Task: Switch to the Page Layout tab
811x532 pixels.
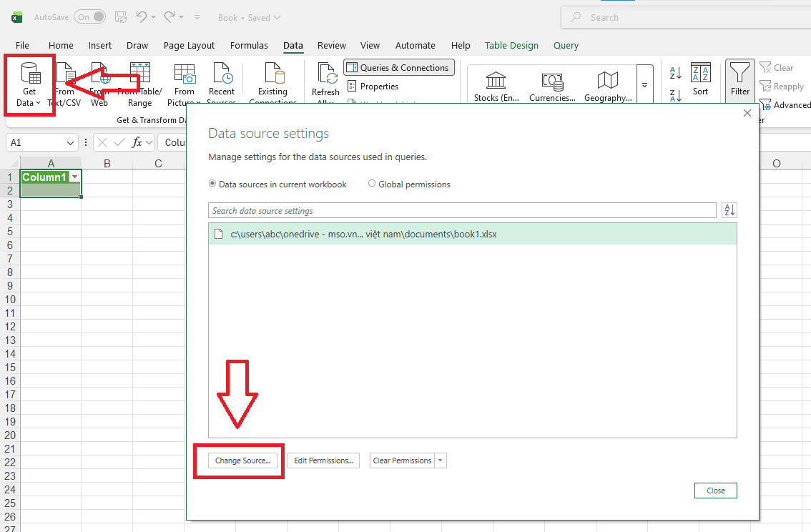Action: [x=189, y=46]
